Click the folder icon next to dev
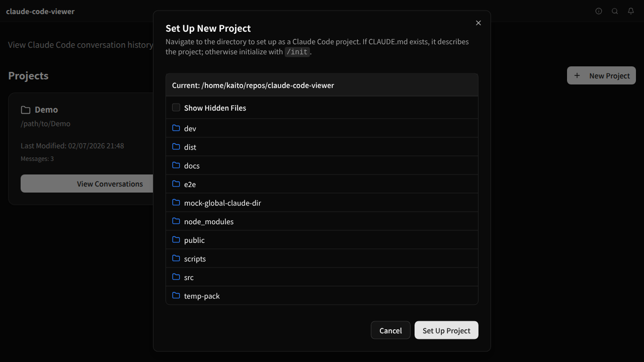Image resolution: width=644 pixels, height=362 pixels. (176, 128)
